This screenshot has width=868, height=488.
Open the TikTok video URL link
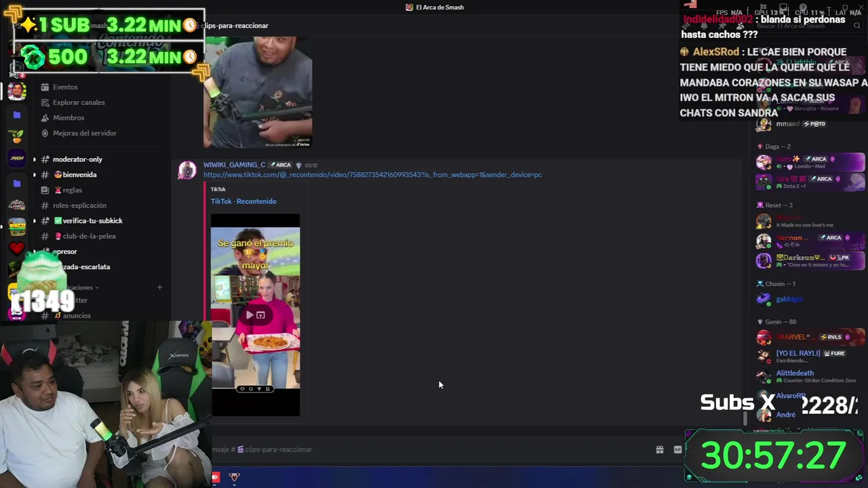point(372,175)
